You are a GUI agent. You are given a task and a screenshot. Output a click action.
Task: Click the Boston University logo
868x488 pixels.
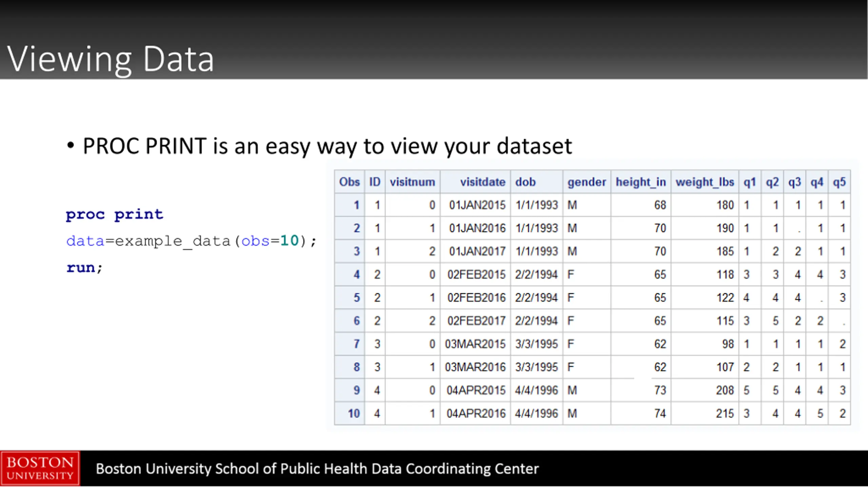point(40,468)
